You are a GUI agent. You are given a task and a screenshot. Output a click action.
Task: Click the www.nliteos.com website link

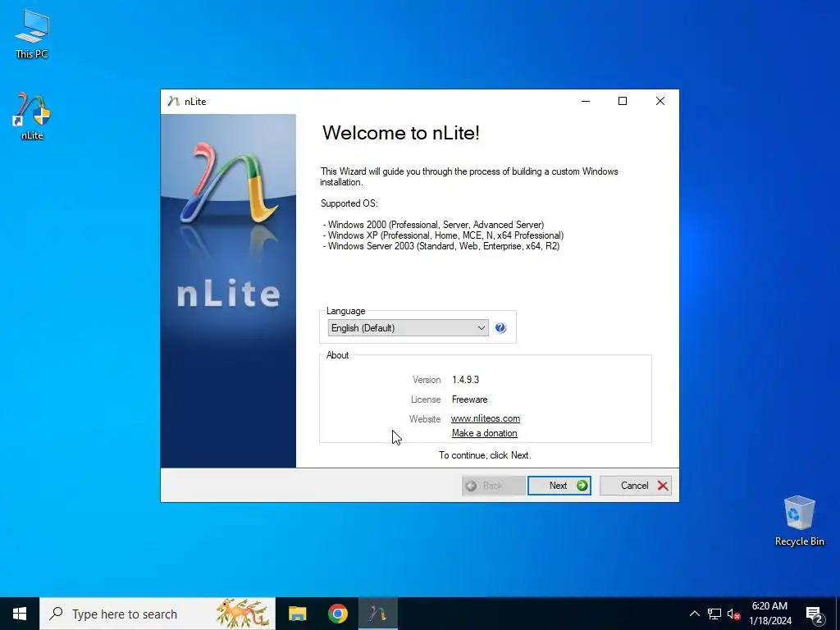click(x=486, y=418)
